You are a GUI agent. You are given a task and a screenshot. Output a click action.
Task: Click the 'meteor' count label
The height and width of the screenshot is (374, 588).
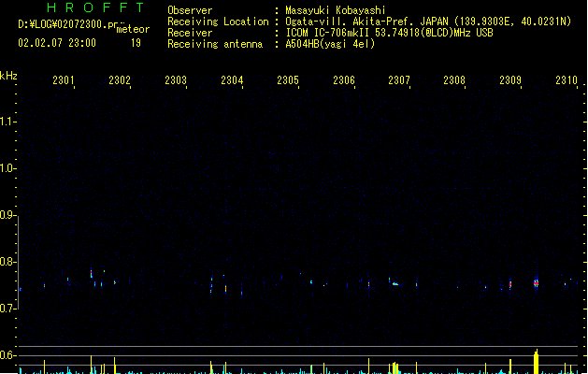pos(133,29)
